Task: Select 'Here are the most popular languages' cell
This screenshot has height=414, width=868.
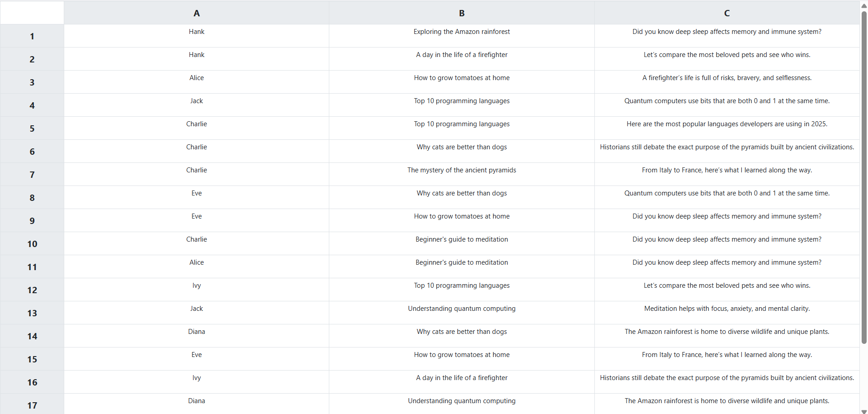Action: pos(726,124)
